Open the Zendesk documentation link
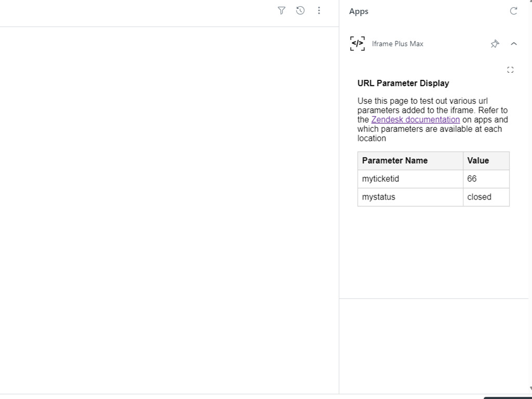This screenshot has width=532, height=399. pos(415,119)
